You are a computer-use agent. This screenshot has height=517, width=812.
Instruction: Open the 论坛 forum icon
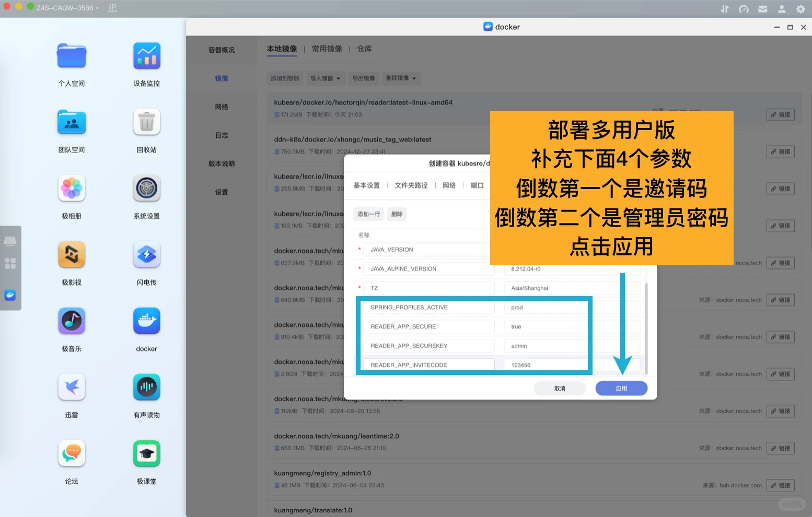coord(72,454)
